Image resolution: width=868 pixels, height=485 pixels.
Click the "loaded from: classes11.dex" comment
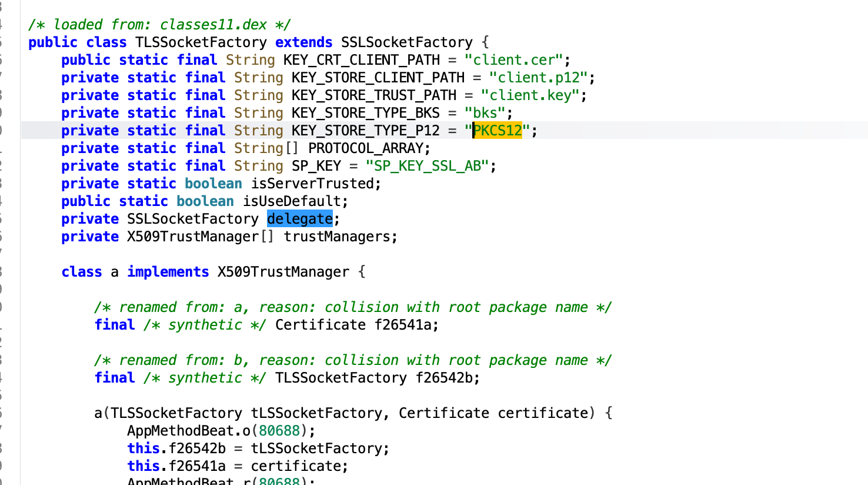[x=159, y=25]
